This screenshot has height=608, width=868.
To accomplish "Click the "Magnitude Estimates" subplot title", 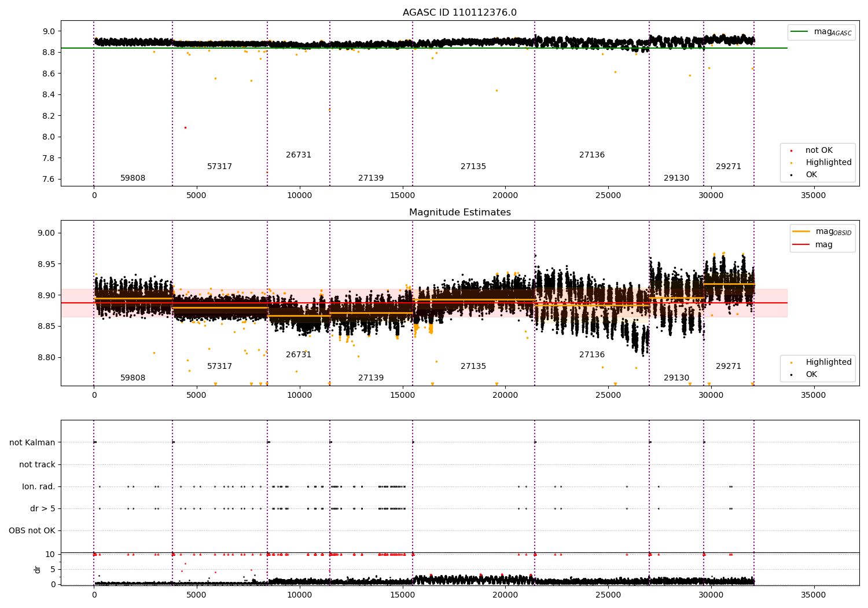I will pyautogui.click(x=459, y=213).
